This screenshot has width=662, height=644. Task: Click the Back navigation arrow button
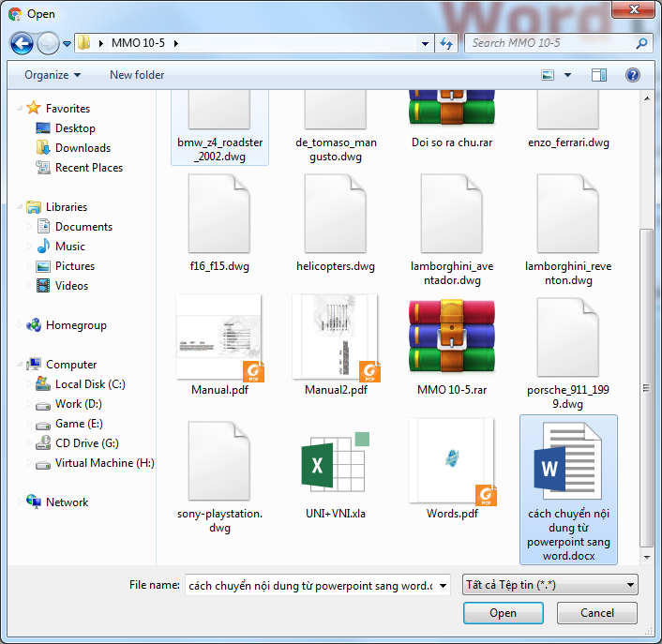tap(22, 43)
